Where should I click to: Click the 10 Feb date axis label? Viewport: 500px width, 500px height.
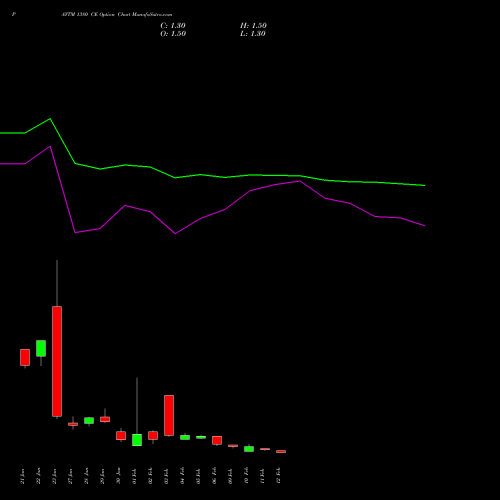pos(246,476)
